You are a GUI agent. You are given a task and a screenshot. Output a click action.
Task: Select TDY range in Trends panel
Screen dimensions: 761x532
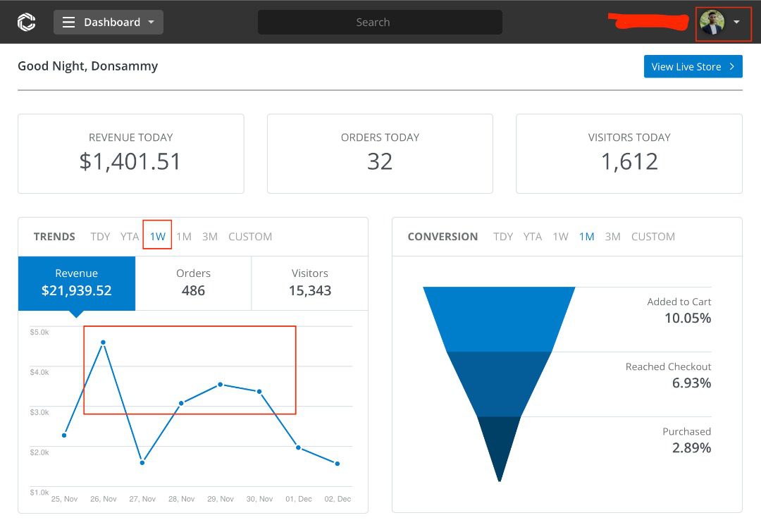100,237
